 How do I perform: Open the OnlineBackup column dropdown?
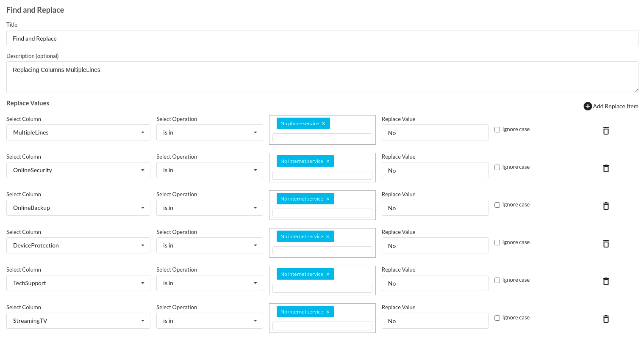(x=78, y=208)
